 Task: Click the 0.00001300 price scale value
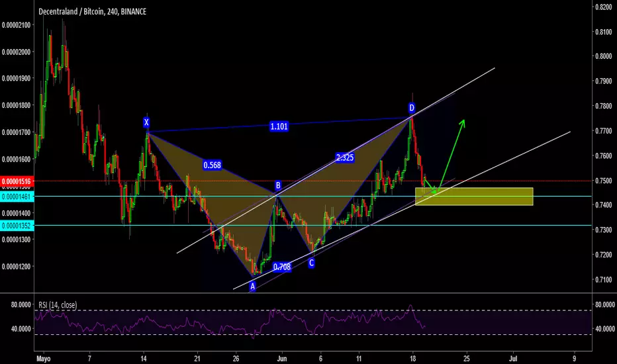[x=16, y=240]
